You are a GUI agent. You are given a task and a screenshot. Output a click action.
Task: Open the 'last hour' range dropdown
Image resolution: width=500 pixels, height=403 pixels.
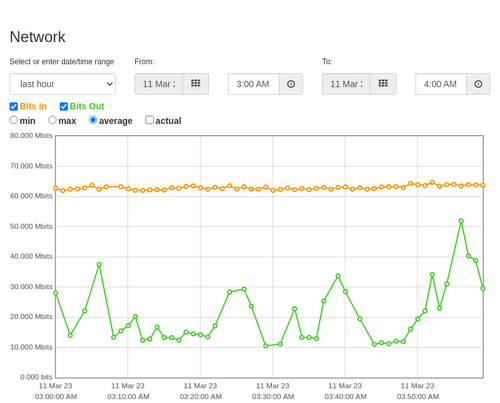tap(63, 84)
